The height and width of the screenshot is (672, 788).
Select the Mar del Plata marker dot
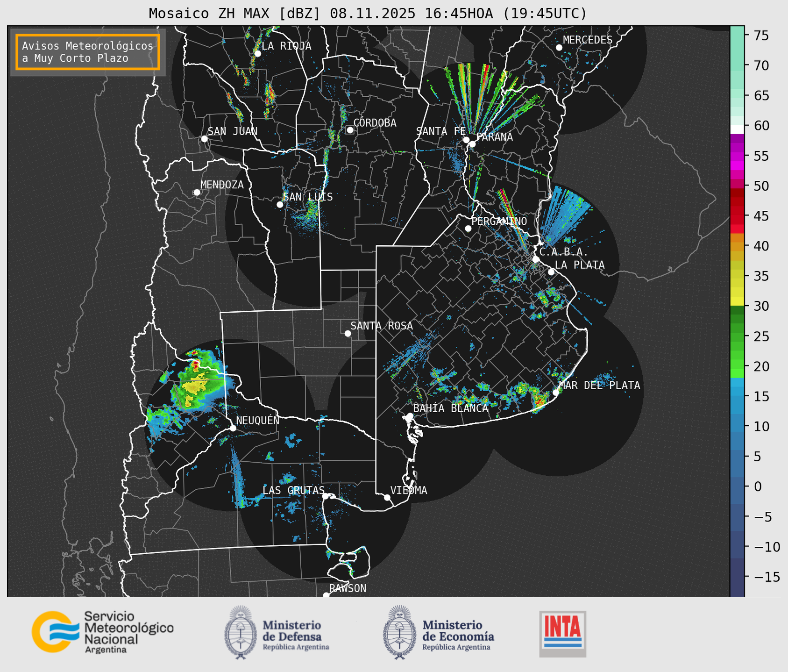click(x=556, y=393)
